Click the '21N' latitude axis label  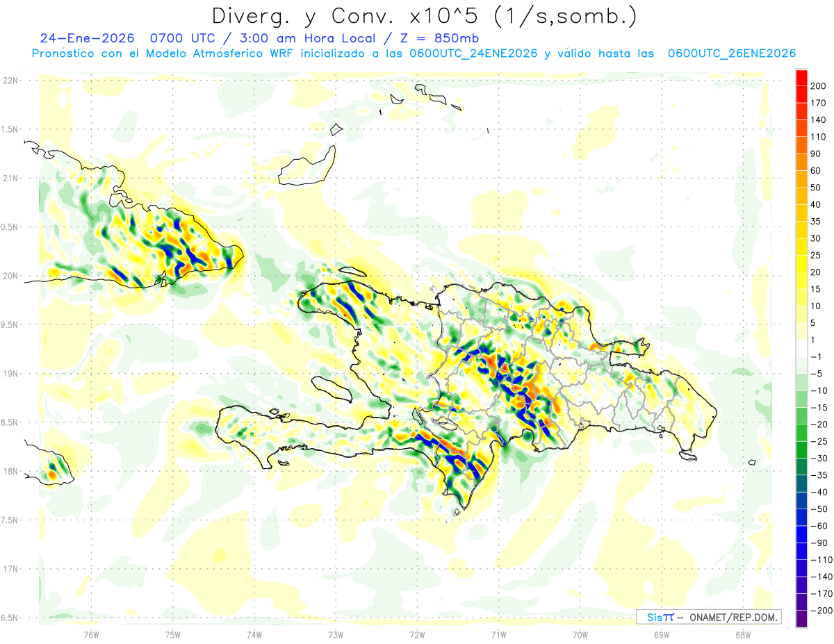[x=10, y=179]
